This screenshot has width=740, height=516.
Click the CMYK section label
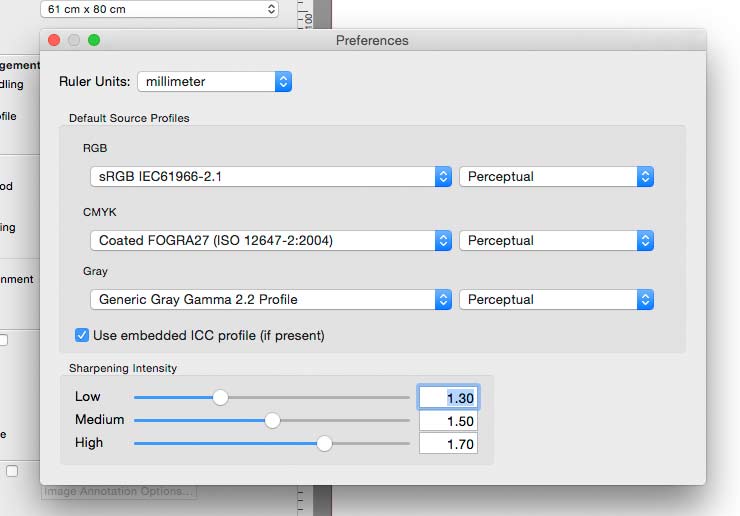click(100, 212)
